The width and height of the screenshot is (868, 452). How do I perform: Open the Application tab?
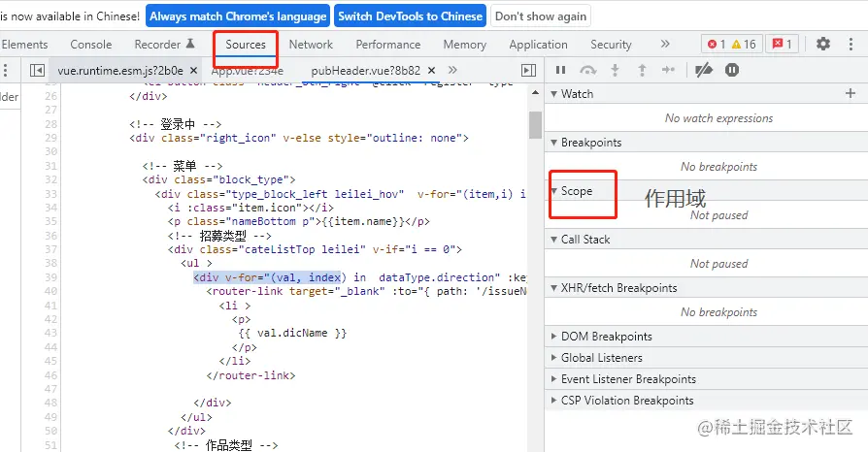(x=538, y=45)
